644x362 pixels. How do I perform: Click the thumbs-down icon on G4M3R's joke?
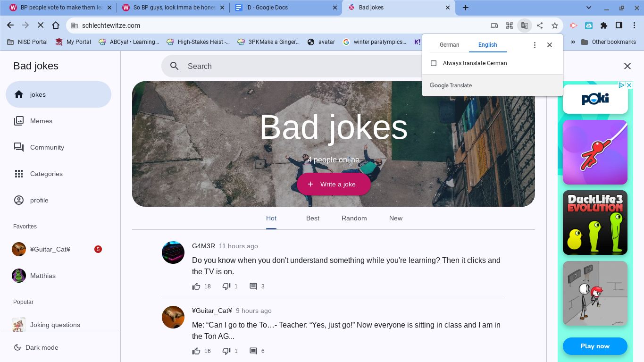226,286
